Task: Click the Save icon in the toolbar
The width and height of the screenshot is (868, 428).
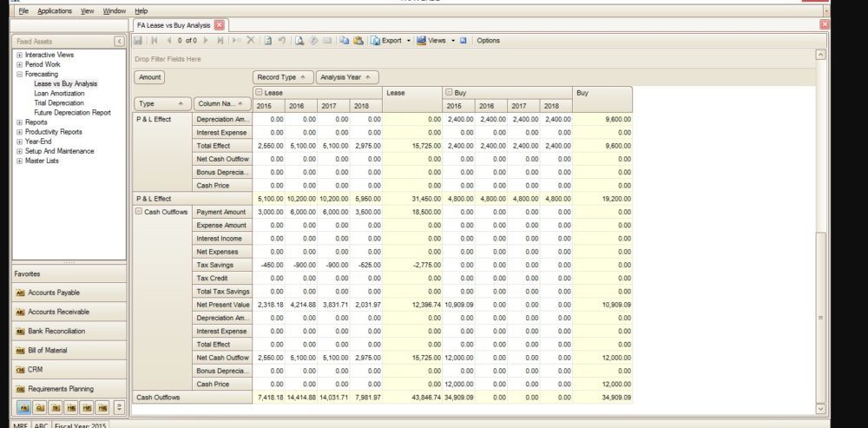Action: (139, 40)
